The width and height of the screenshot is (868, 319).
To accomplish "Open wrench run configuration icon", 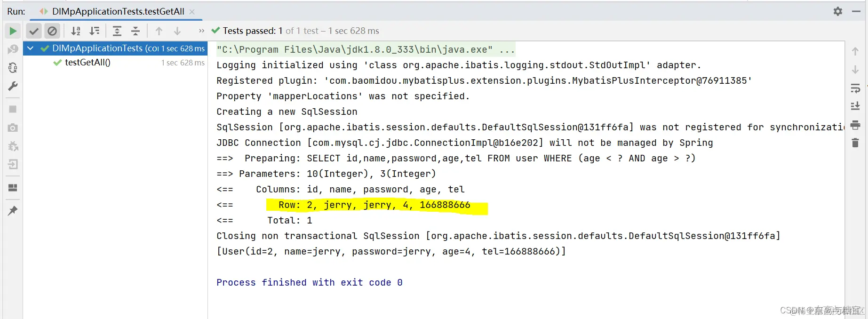I will [x=13, y=86].
